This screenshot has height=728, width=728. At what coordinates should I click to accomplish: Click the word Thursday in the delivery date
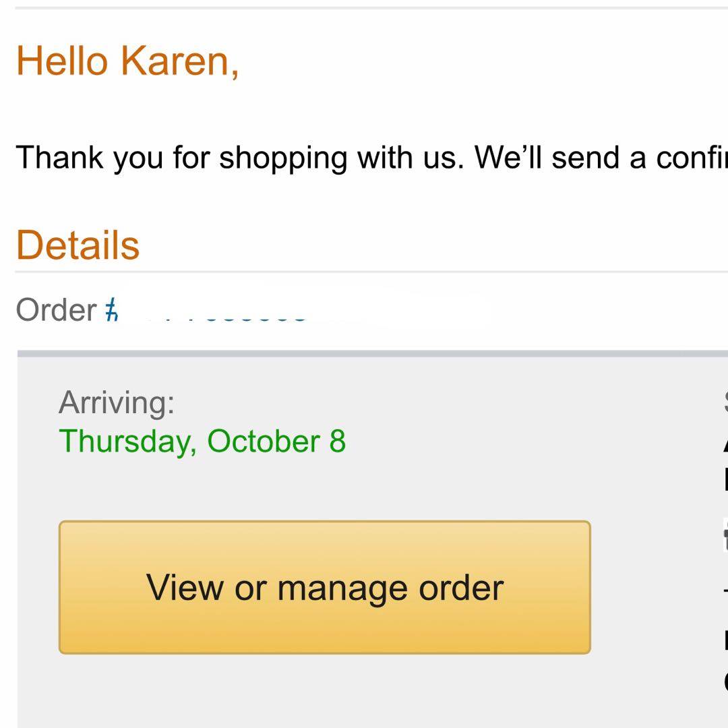(128, 442)
